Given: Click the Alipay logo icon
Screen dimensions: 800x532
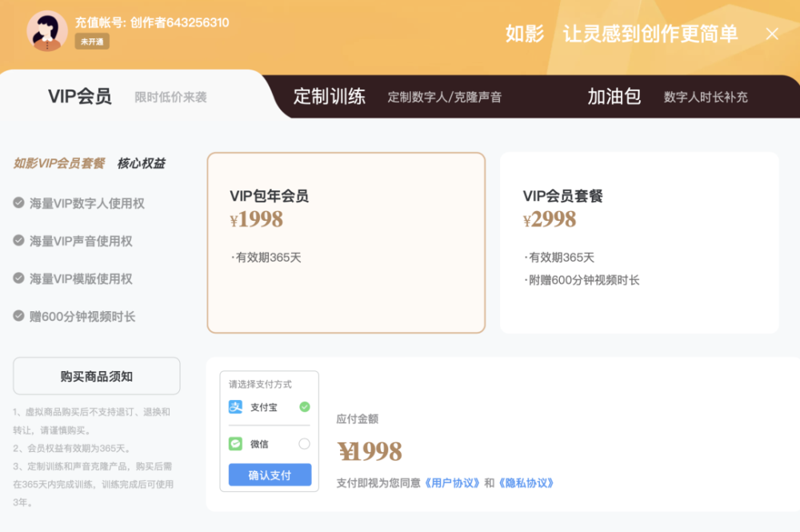Looking at the screenshot, I should click(235, 407).
